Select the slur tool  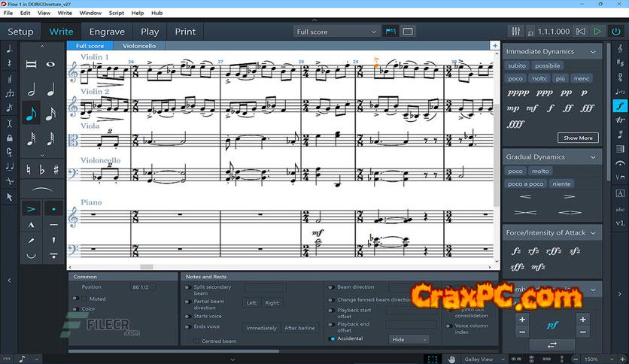[41, 189]
